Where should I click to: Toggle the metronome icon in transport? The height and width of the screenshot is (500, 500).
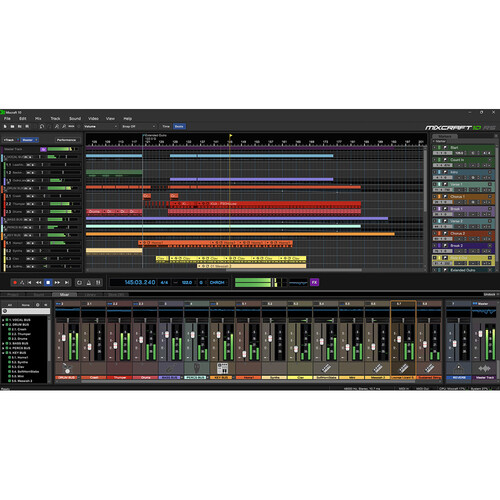89,283
